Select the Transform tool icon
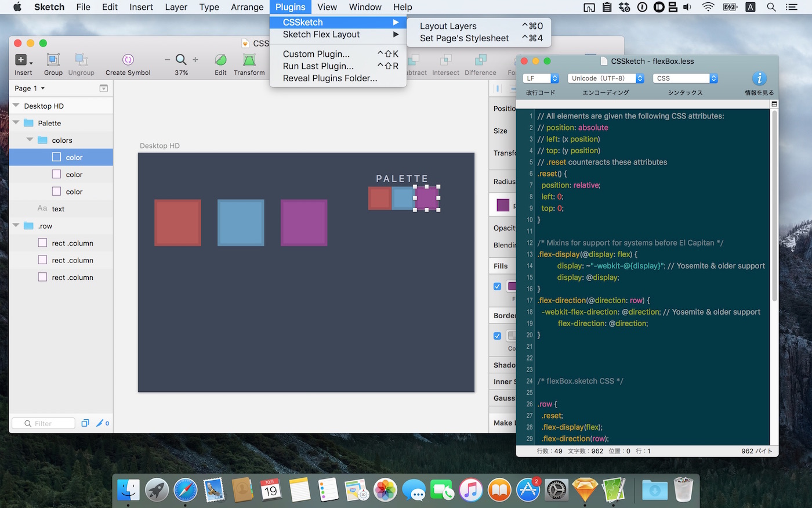The height and width of the screenshot is (508, 812). [x=249, y=60]
